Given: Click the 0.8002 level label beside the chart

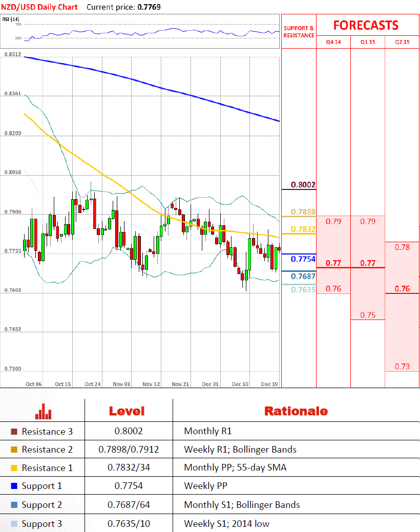Looking at the screenshot, I should coord(303,184).
